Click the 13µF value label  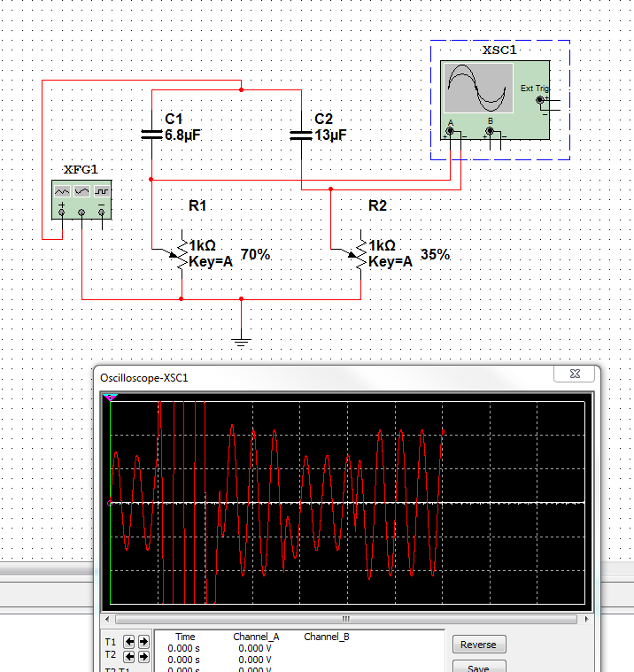point(330,135)
